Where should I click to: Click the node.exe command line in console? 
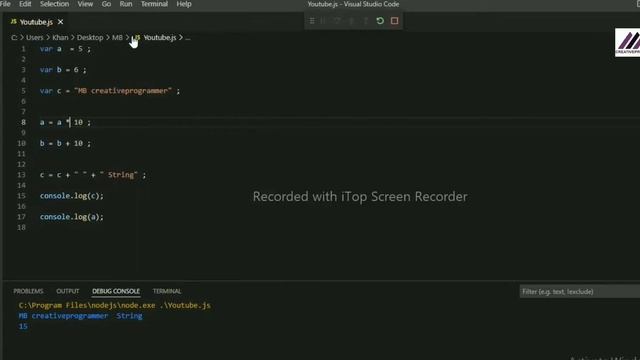pyautogui.click(x=115, y=305)
